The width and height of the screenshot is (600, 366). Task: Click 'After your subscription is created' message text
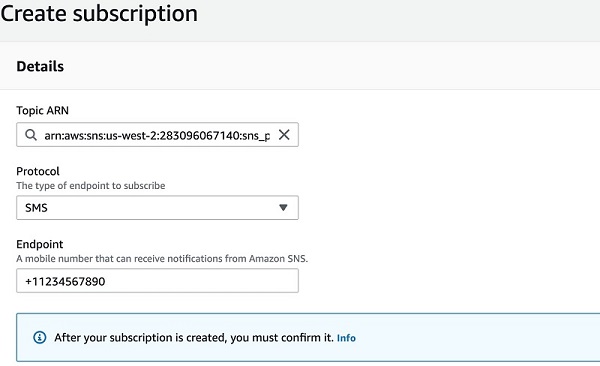click(x=194, y=338)
